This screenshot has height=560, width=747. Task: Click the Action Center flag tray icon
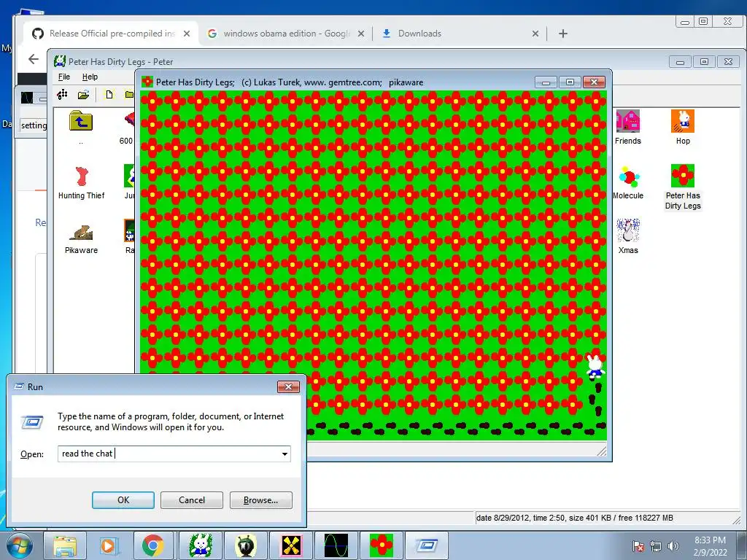pyautogui.click(x=638, y=546)
